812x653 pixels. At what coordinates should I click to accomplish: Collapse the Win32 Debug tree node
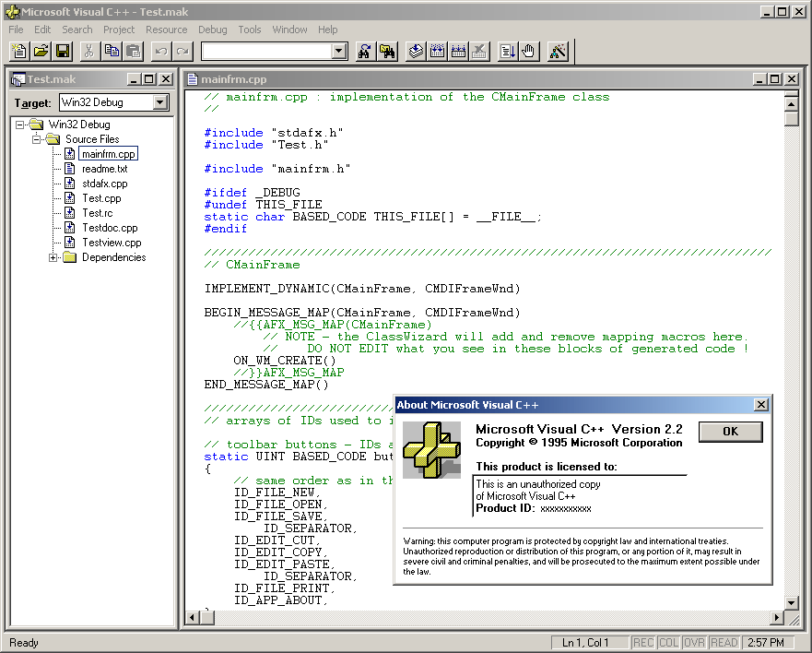pos(19,125)
